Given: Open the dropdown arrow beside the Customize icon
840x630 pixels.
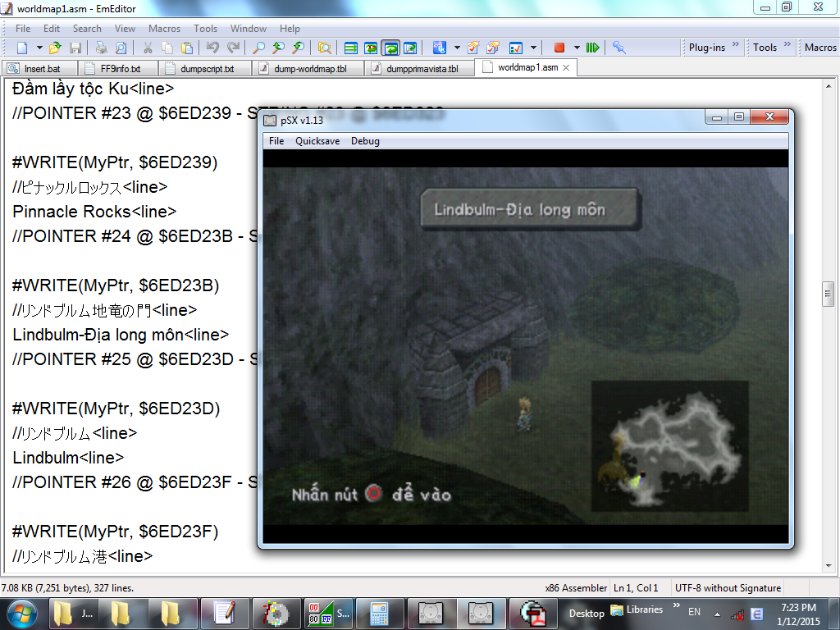Looking at the screenshot, I should click(533, 48).
